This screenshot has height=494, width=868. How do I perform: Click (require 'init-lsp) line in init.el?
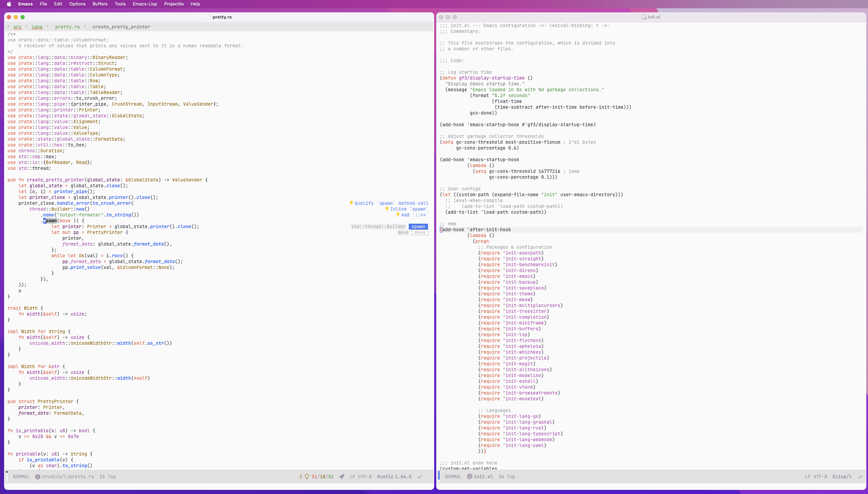coord(504,335)
